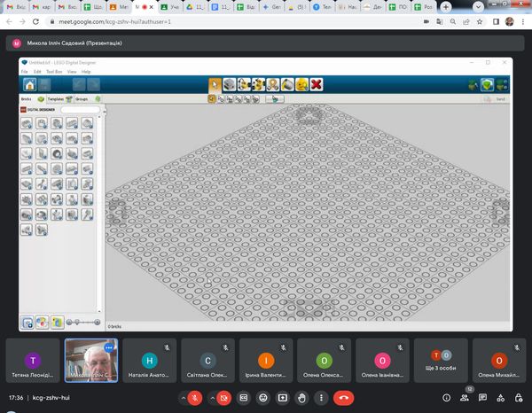
Task: Click the present screen icon in Meet
Action: click(x=282, y=398)
